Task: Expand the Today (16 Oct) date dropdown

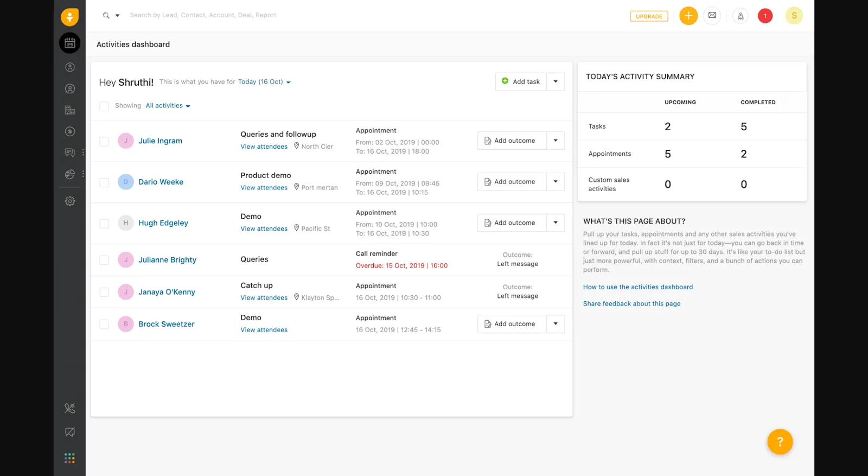Action: click(x=264, y=82)
